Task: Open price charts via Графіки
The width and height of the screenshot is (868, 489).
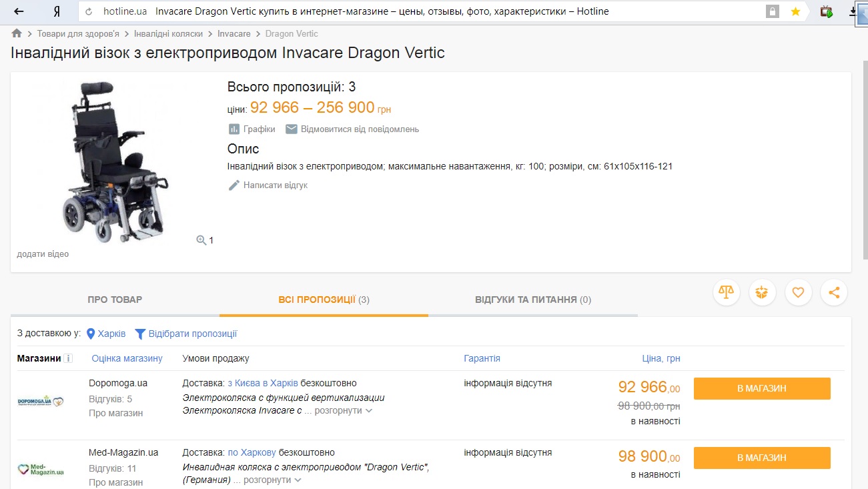Action: click(252, 129)
